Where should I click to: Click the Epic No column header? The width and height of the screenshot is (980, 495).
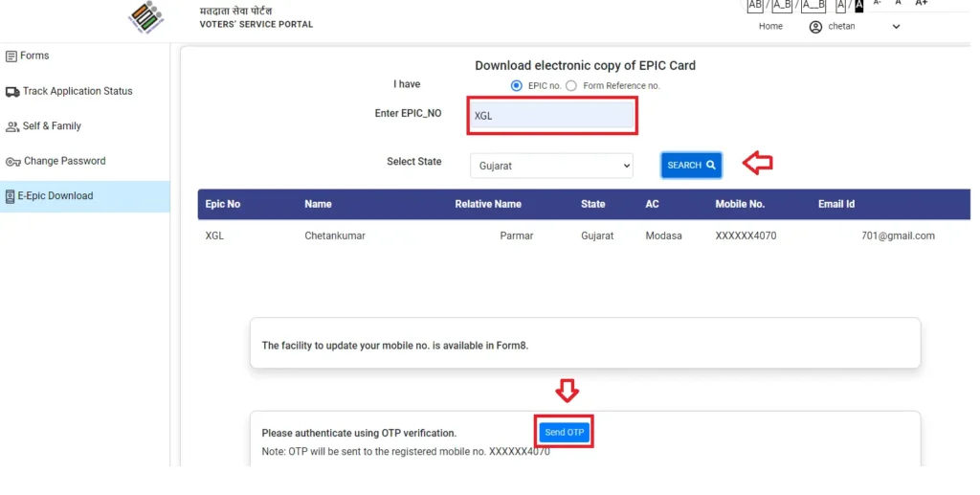(222, 204)
